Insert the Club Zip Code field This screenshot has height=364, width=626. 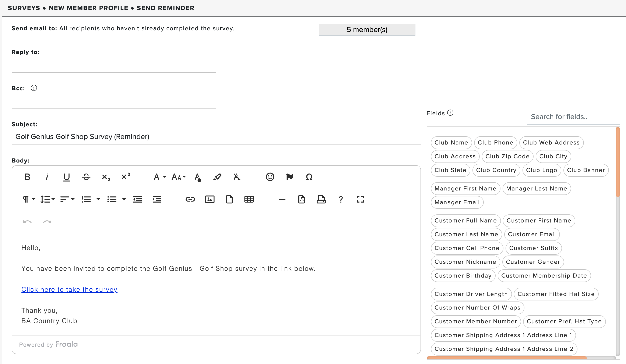coord(507,156)
